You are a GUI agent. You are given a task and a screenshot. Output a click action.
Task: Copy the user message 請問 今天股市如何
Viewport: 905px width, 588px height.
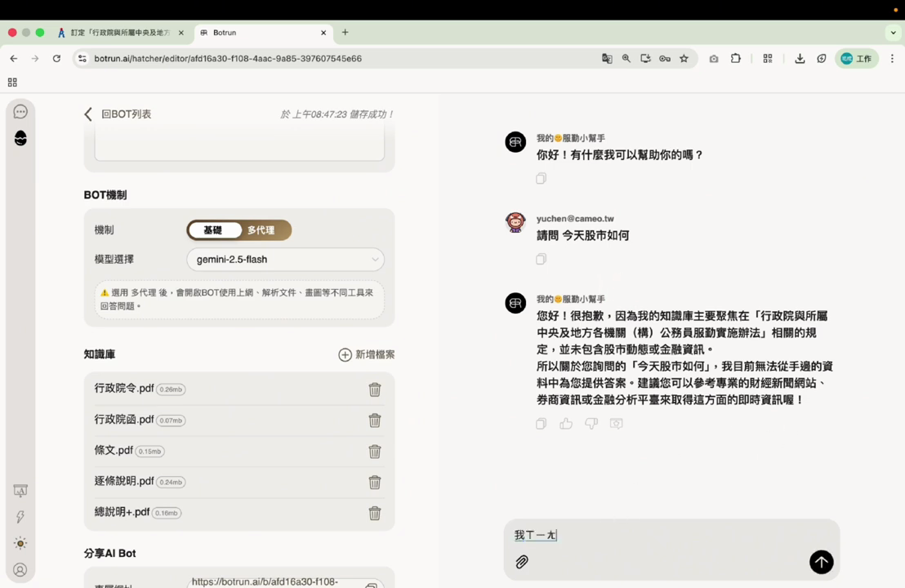coord(541,259)
